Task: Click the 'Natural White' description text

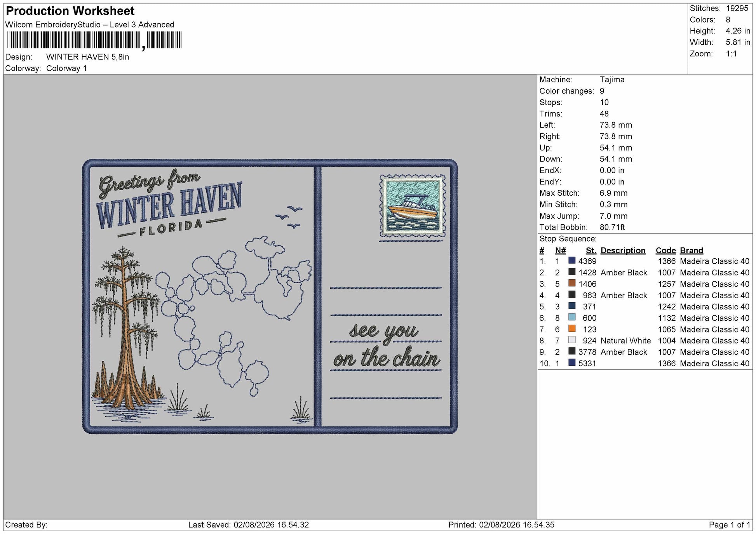Action: click(625, 341)
